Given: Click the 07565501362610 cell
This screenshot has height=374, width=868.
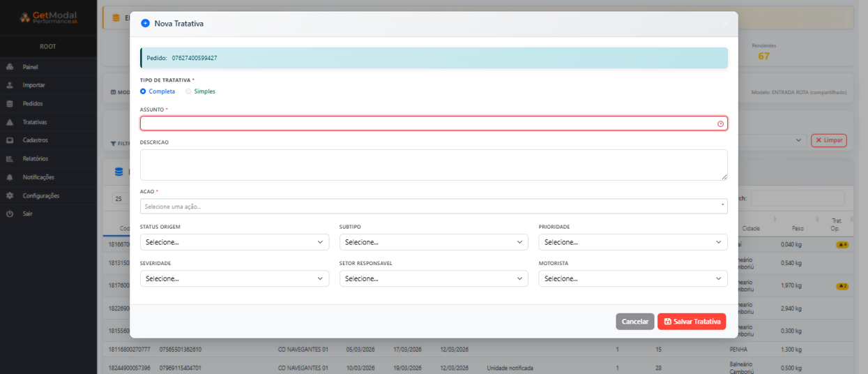Looking at the screenshot, I should click(181, 349).
